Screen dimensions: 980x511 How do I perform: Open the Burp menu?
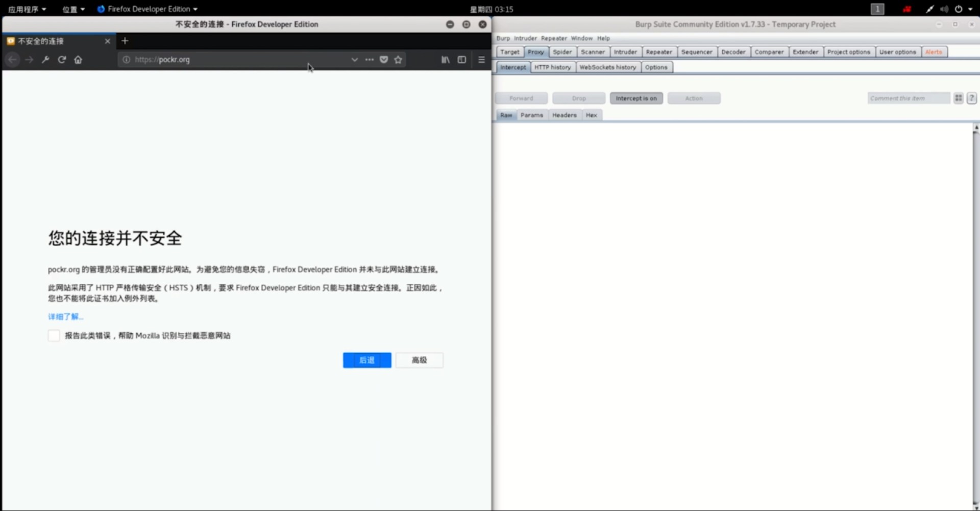tap(503, 38)
